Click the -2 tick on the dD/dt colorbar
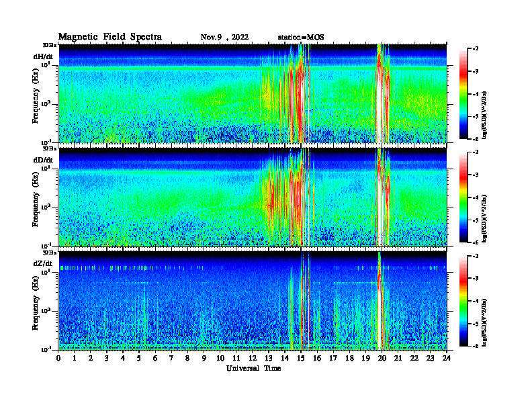The image size is (532, 411). (x=476, y=152)
